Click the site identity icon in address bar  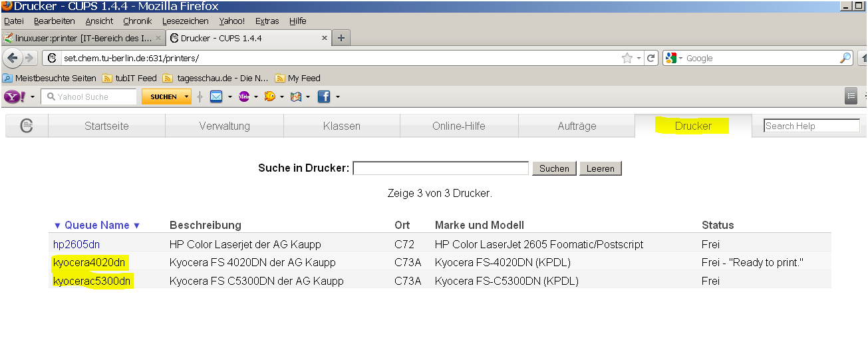click(x=53, y=58)
